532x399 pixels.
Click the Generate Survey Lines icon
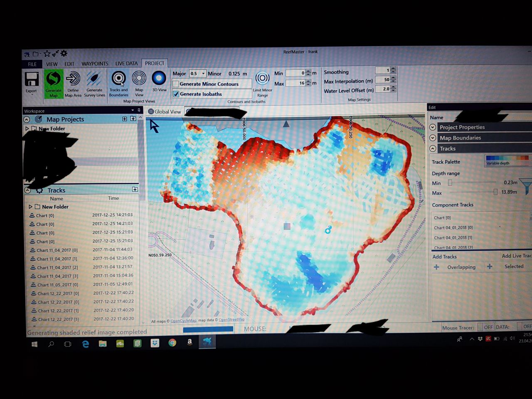point(94,79)
